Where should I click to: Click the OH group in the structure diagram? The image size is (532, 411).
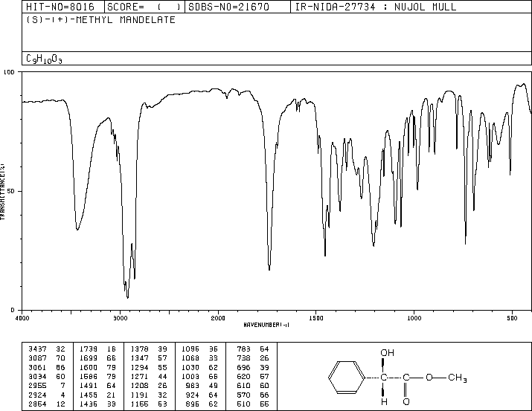coord(387,353)
